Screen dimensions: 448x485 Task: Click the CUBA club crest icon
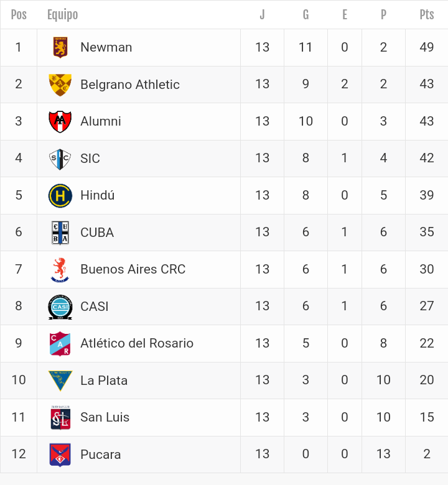[x=60, y=233]
